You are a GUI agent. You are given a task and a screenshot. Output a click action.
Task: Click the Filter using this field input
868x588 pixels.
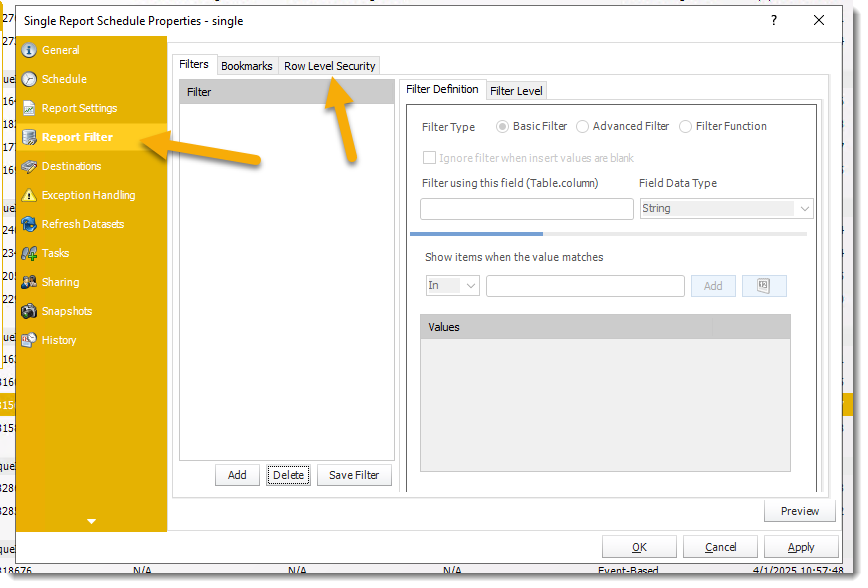pyautogui.click(x=526, y=209)
